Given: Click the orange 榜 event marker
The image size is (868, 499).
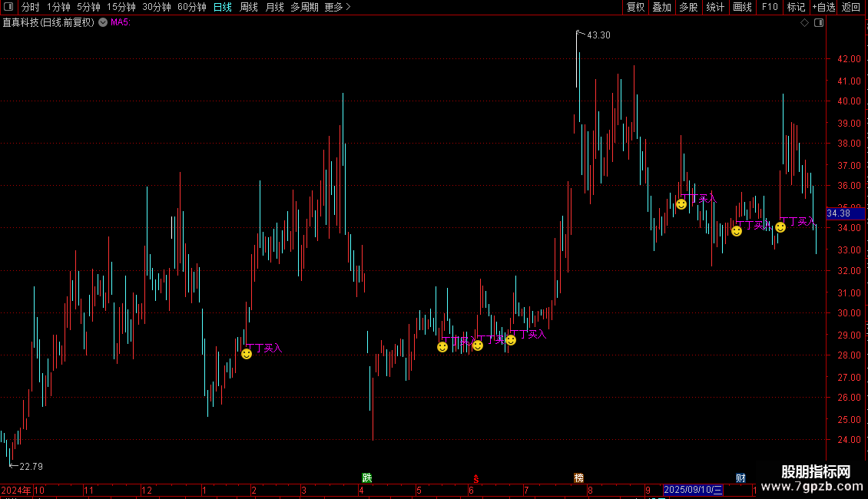Looking at the screenshot, I should (x=578, y=478).
